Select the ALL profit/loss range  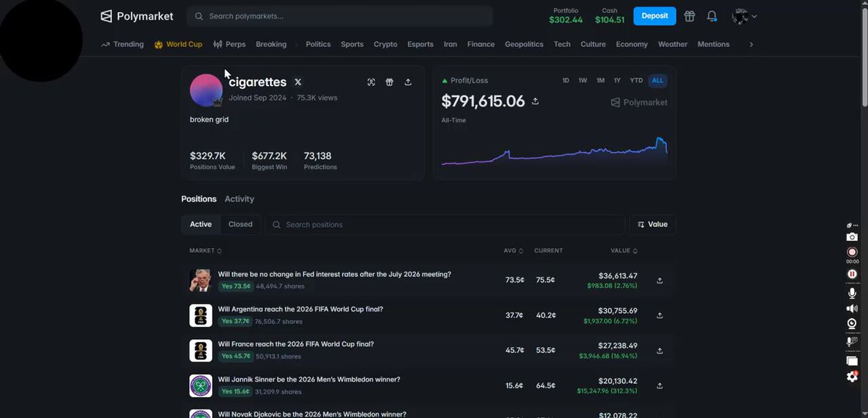658,81
